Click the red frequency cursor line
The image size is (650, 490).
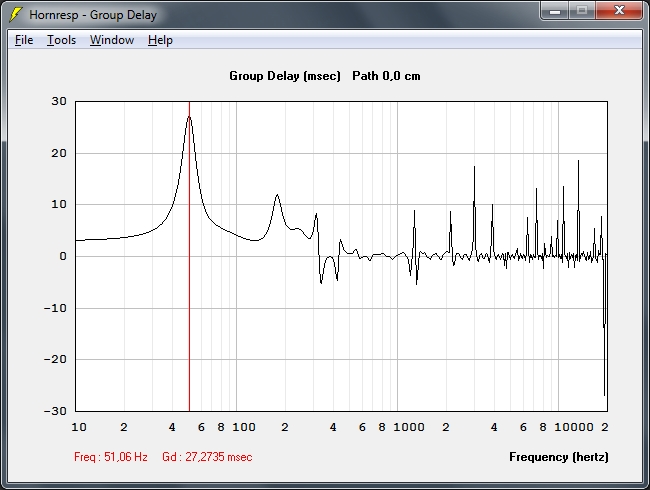tap(189, 256)
